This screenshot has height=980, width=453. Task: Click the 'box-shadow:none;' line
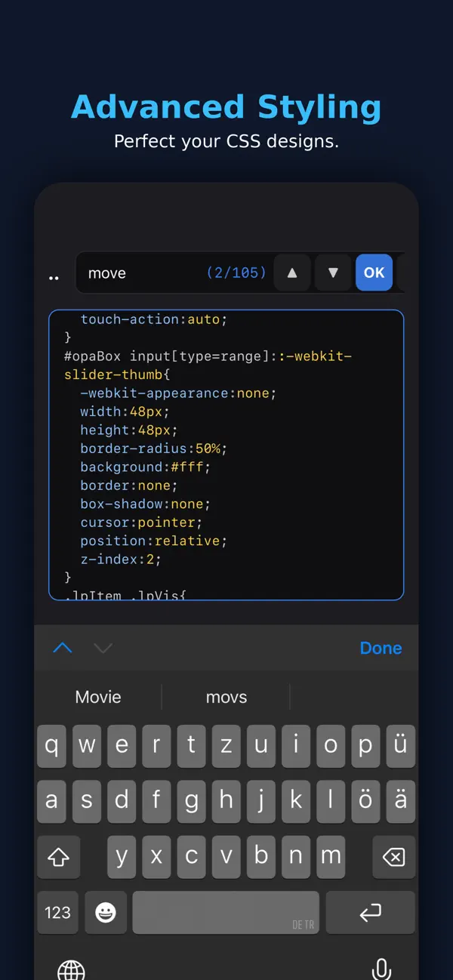145,504
